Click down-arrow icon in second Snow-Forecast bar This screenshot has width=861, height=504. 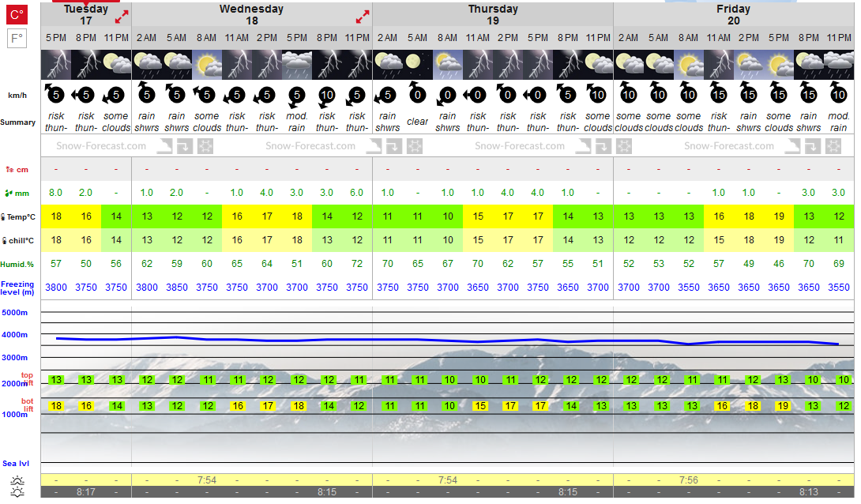tap(393, 146)
